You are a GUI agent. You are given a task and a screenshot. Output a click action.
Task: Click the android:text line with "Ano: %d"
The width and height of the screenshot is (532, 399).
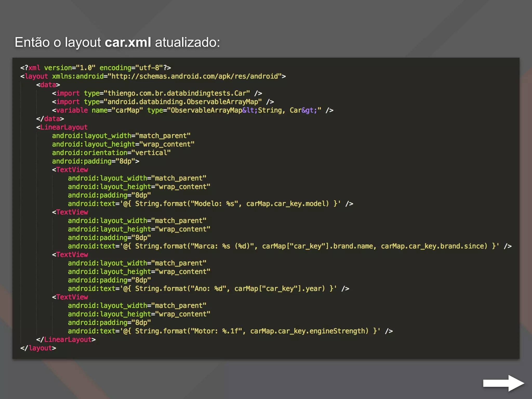tap(209, 289)
